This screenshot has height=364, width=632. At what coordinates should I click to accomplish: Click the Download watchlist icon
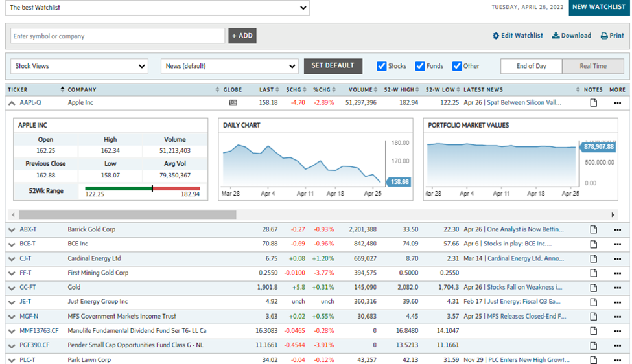coord(556,36)
